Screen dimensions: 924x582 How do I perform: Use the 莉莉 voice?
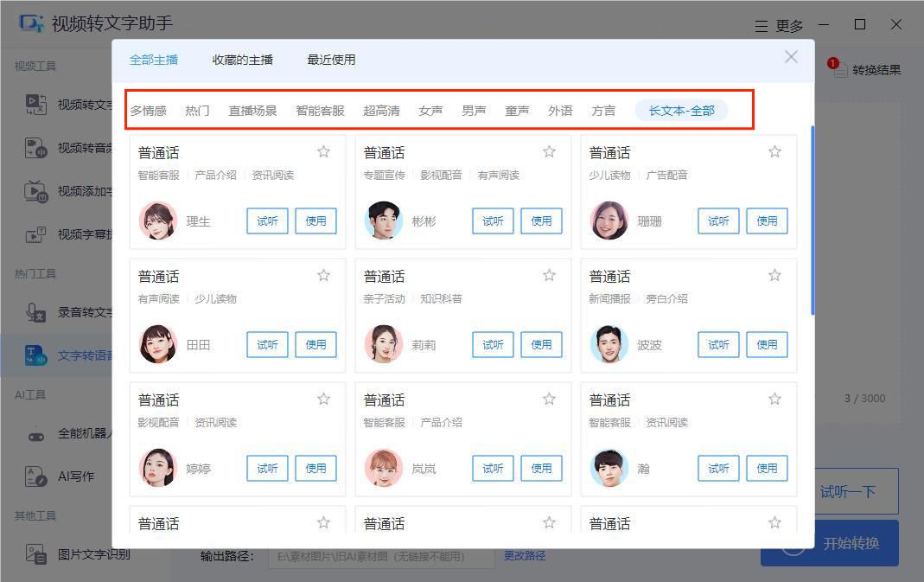(x=542, y=344)
